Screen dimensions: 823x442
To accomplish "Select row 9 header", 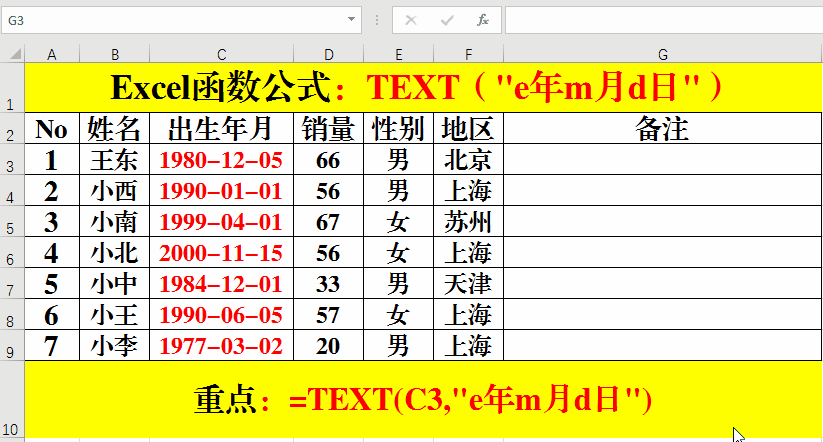I will click(12, 345).
